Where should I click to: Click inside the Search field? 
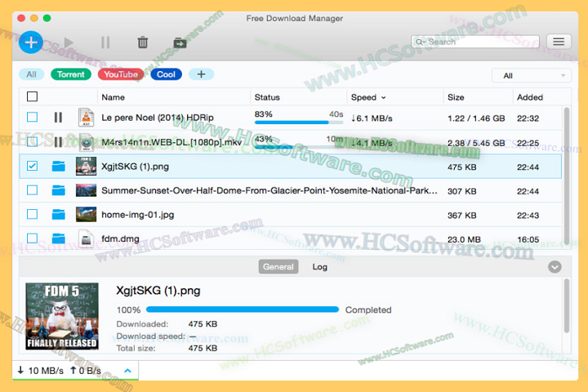[475, 42]
